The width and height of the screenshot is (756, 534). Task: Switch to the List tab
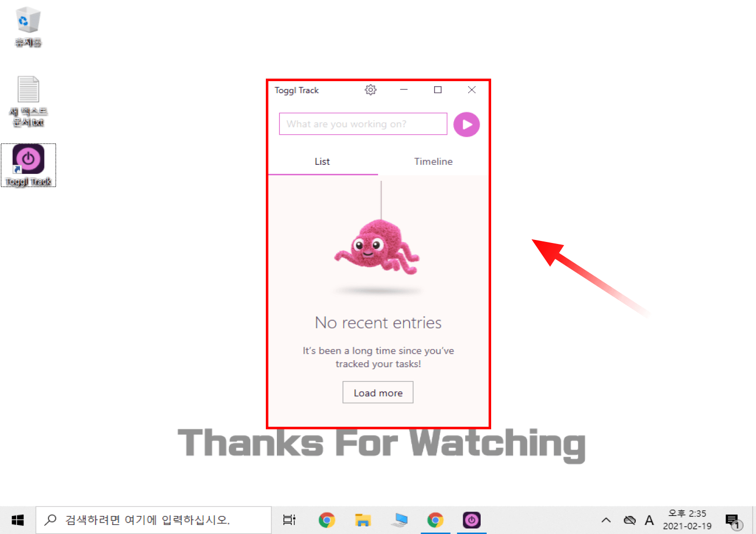(x=323, y=161)
